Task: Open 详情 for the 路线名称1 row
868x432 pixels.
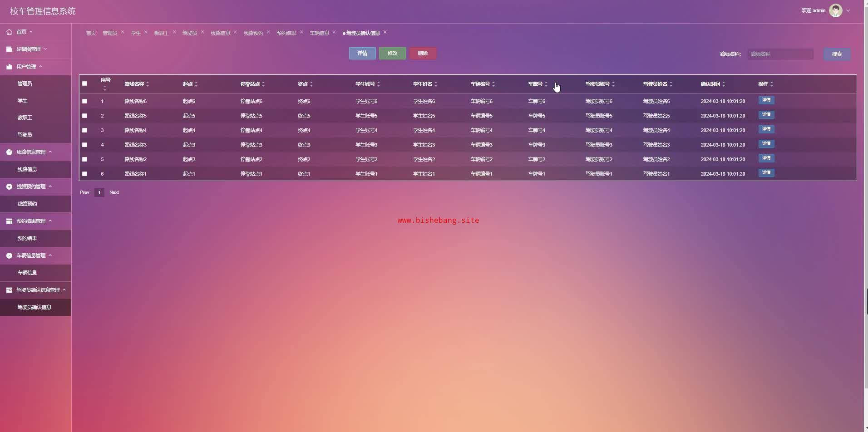Action: (766, 173)
